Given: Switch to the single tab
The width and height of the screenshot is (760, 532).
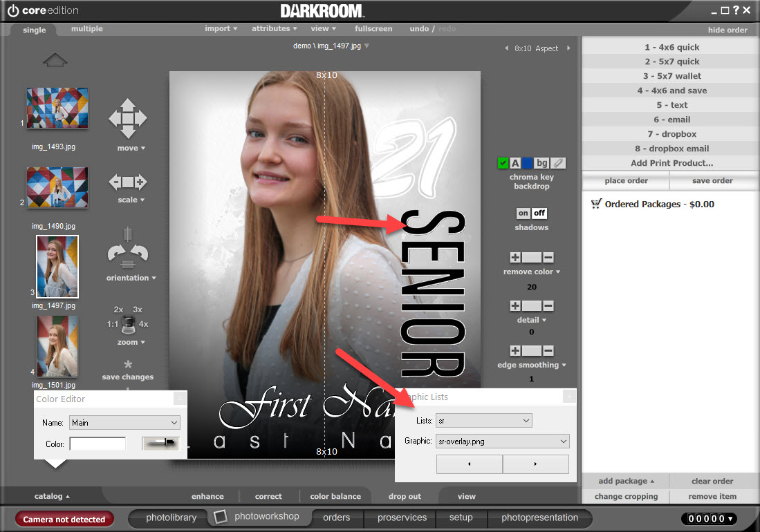Looking at the screenshot, I should coord(34,30).
